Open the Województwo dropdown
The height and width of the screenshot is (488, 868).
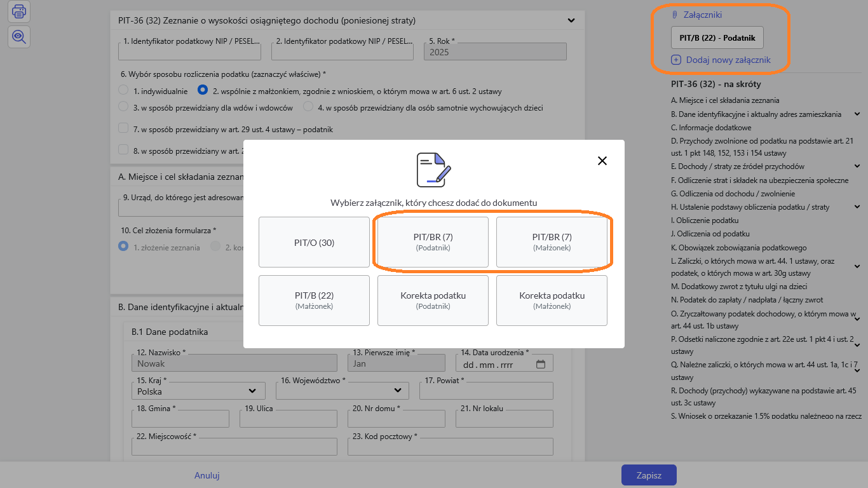click(x=342, y=391)
